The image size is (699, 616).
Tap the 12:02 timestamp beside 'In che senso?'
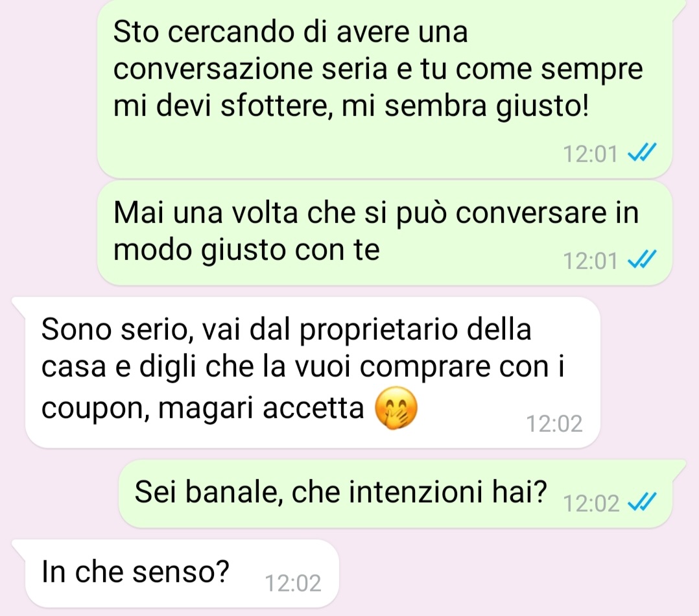(x=293, y=583)
